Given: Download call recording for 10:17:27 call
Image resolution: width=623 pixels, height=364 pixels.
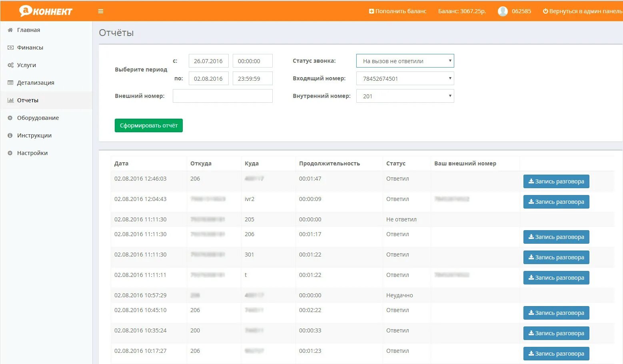Looking at the screenshot, I should [556, 354].
